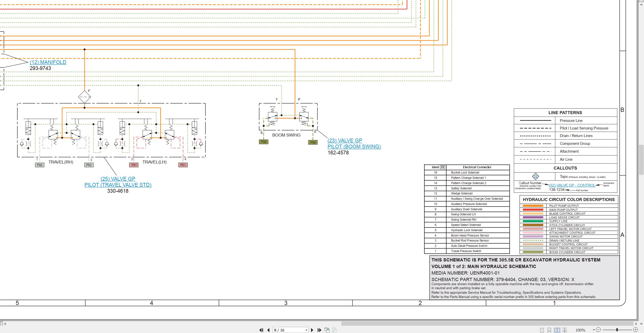Click the Air Line pattern entry
644x333 pixels.
(x=565, y=159)
